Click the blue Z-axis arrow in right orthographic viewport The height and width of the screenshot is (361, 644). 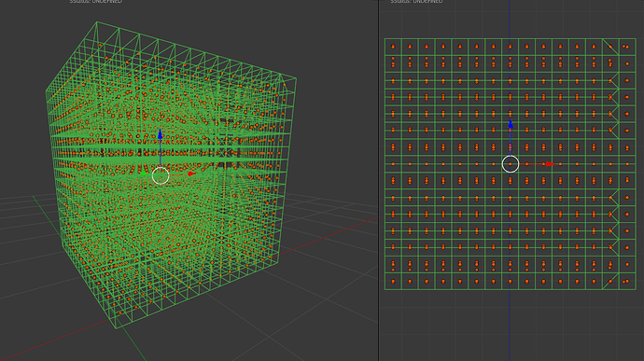[511, 124]
